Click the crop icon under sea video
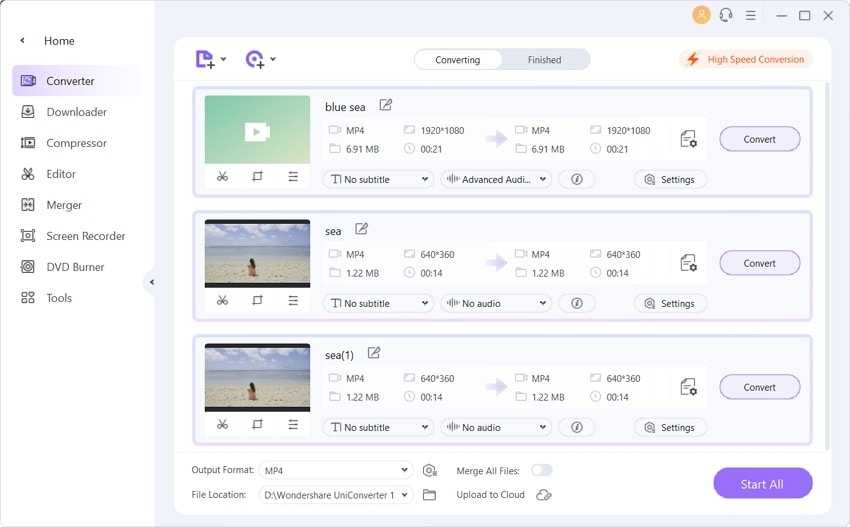Viewport: 850px width, 527px height. point(257,300)
